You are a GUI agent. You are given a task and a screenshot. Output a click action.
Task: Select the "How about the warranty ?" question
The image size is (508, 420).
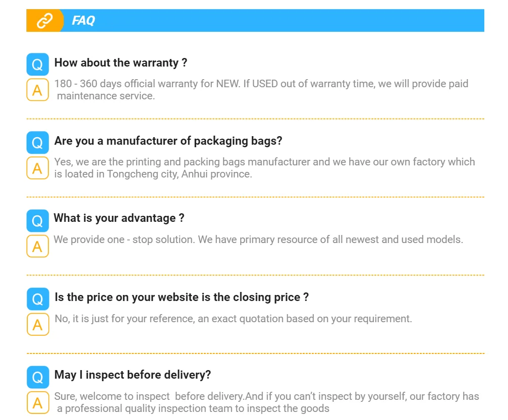tap(121, 63)
